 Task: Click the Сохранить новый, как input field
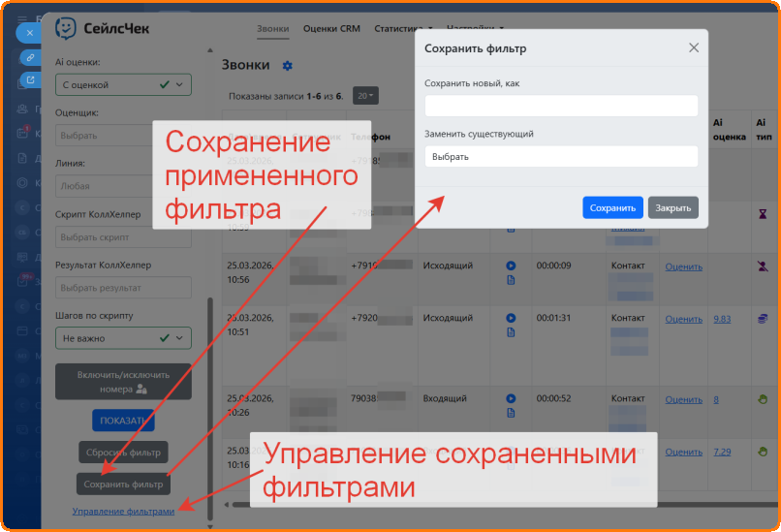[x=561, y=106]
